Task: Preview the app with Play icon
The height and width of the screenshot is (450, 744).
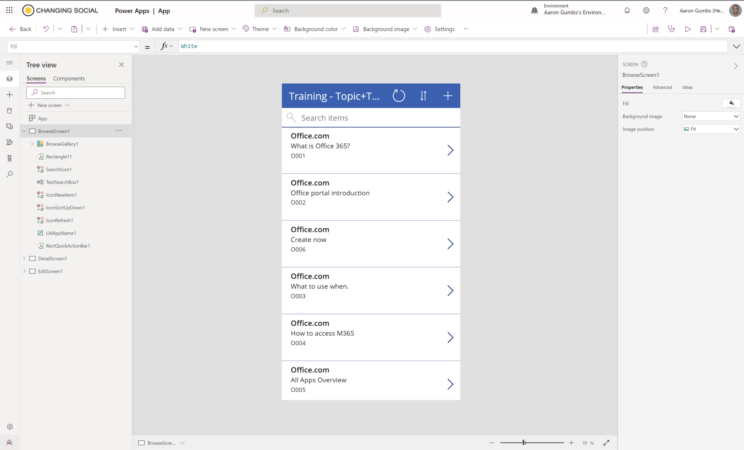Action: coord(688,29)
